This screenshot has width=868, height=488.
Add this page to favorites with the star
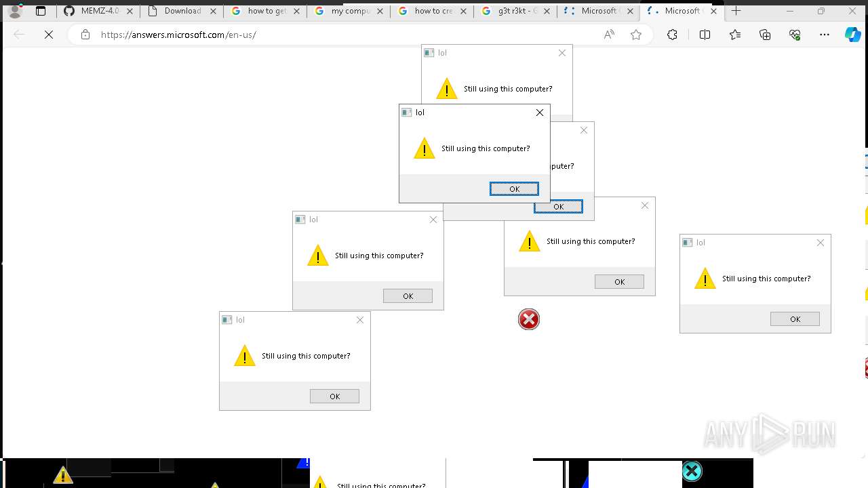(x=636, y=35)
